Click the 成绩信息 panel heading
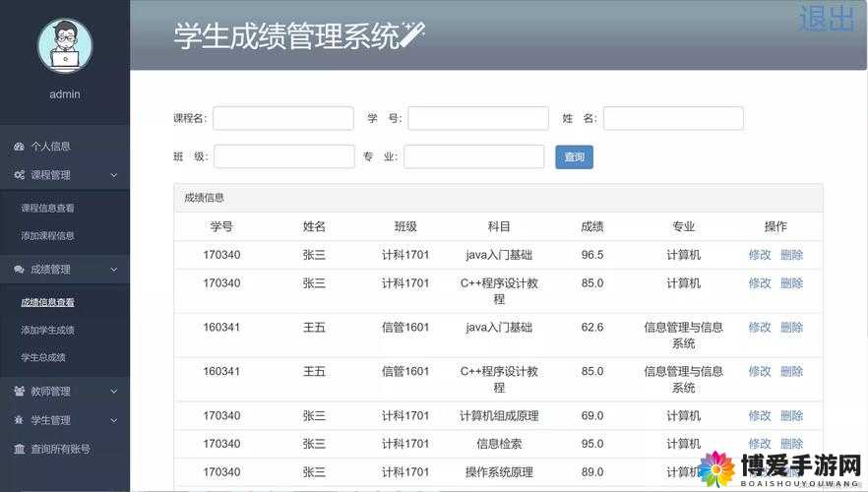This screenshot has width=868, height=492. pos(205,198)
